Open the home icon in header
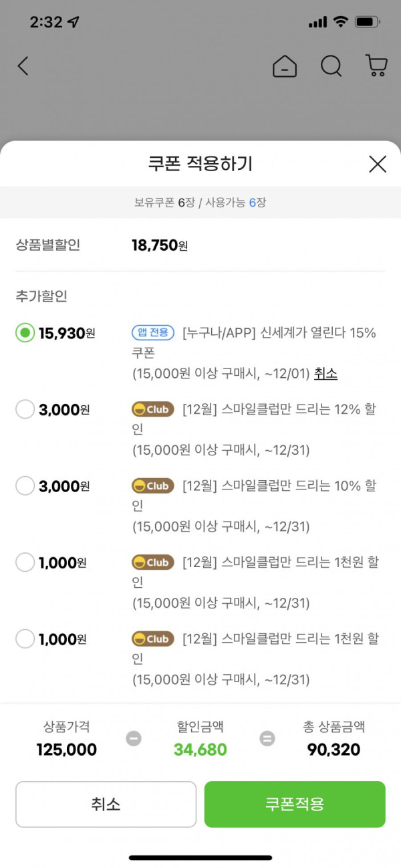The image size is (401, 868). click(285, 66)
